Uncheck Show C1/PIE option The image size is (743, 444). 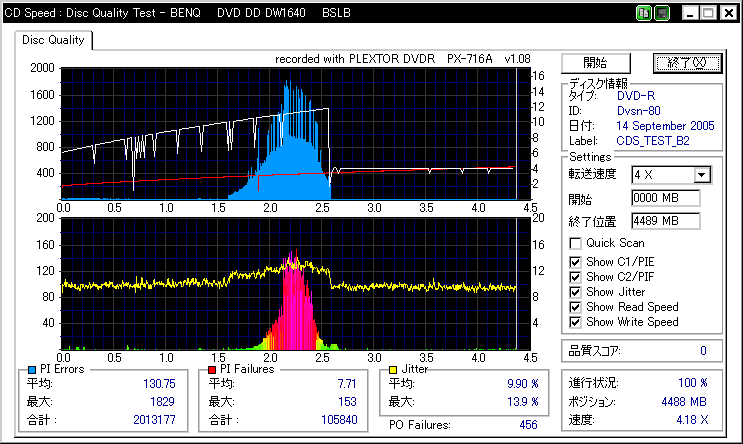(575, 262)
